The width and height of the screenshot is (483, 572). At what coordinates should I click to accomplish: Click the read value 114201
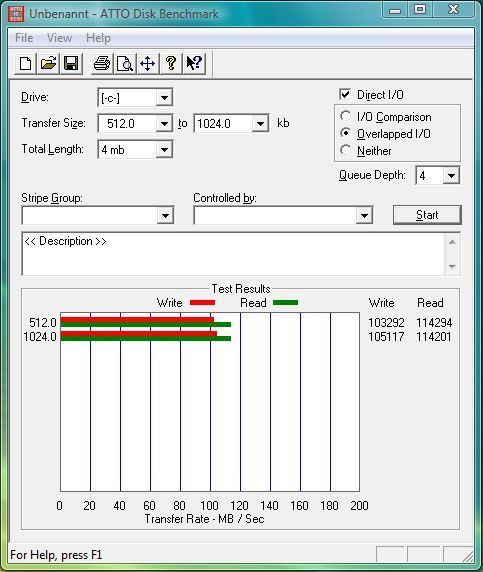[434, 336]
